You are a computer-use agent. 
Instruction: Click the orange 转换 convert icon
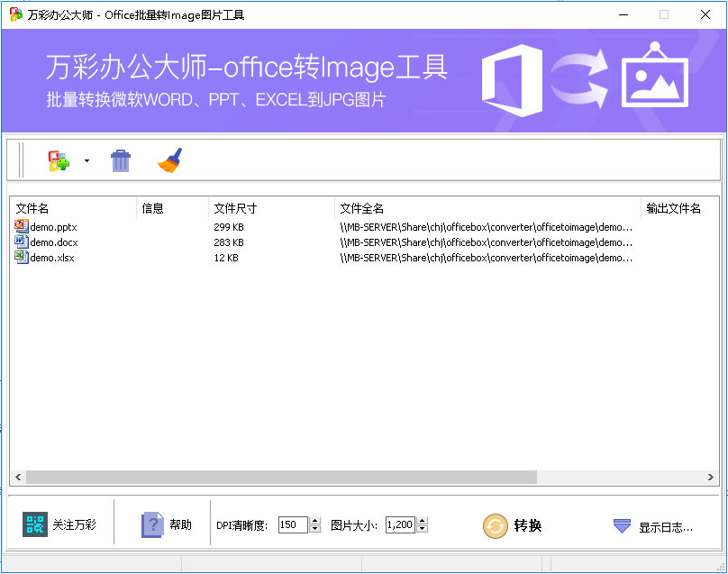[496, 525]
